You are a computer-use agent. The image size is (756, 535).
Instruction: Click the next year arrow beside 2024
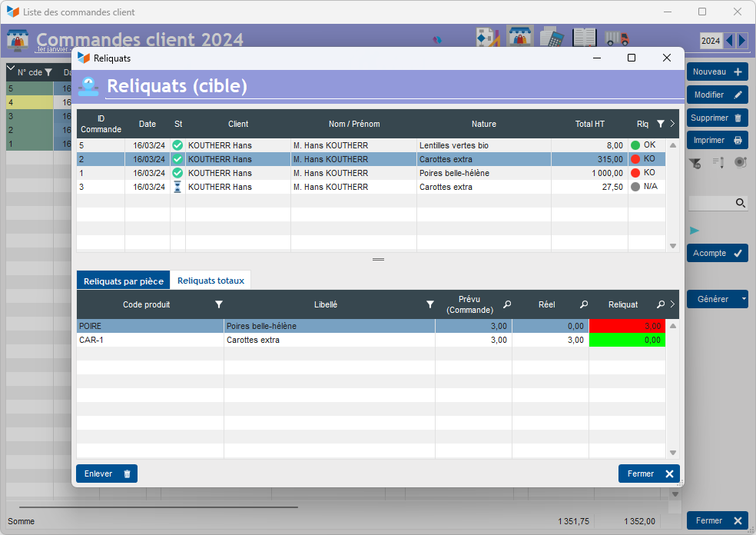pyautogui.click(x=742, y=41)
